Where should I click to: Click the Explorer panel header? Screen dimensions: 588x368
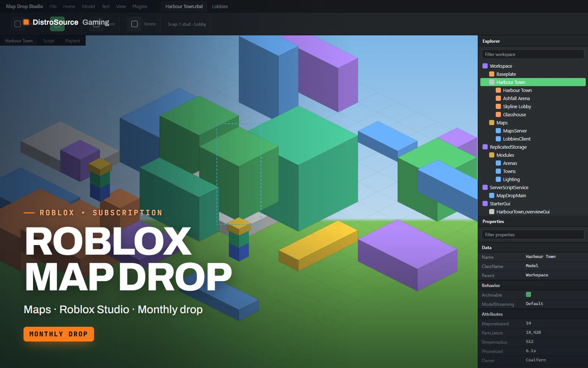click(533, 41)
